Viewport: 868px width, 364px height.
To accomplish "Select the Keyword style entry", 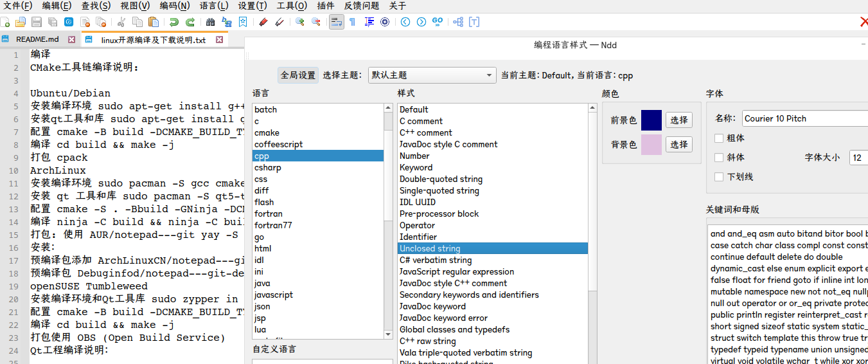I will coord(493,167).
